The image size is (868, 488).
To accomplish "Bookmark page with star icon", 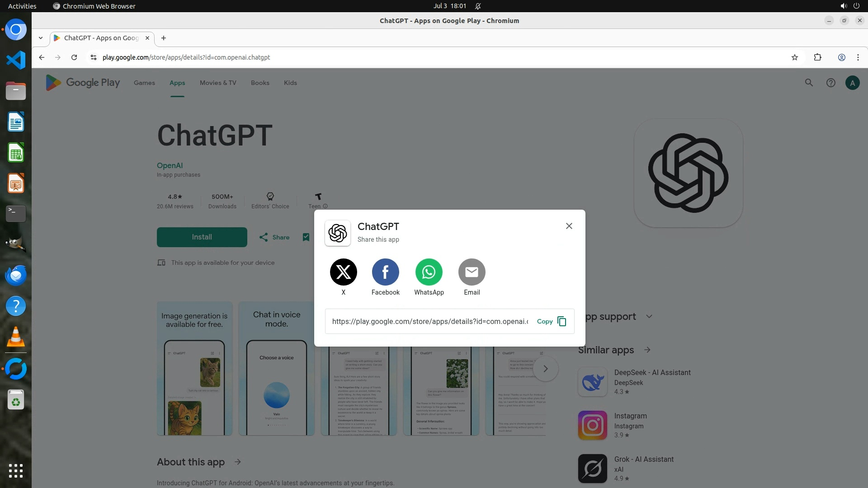I will tap(794, 57).
